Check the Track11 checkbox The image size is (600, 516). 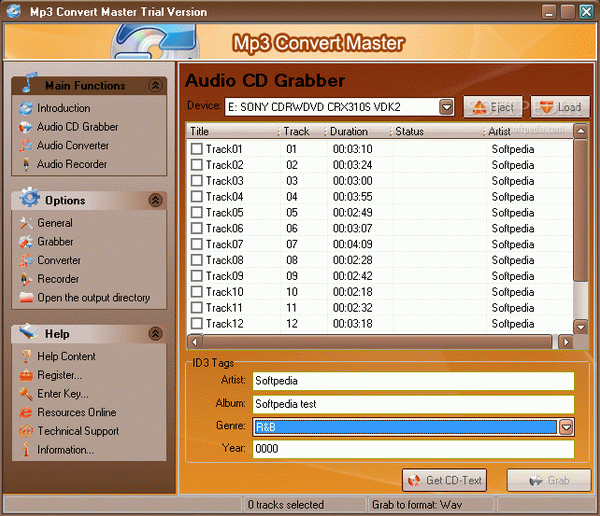[197, 308]
